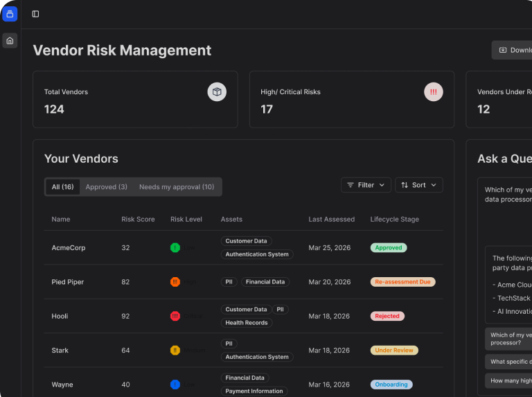The height and width of the screenshot is (397, 532).
Task: Click the Risk Score column header
Action: tap(138, 219)
